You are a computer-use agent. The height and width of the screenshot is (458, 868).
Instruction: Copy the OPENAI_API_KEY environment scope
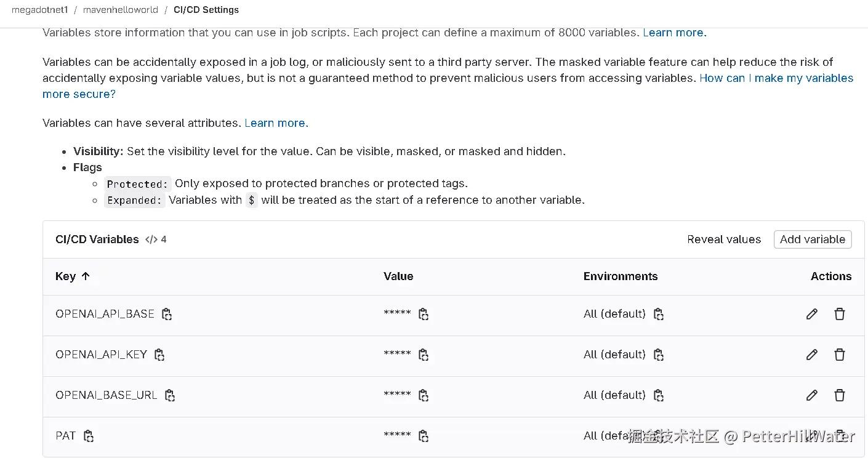[659, 355]
